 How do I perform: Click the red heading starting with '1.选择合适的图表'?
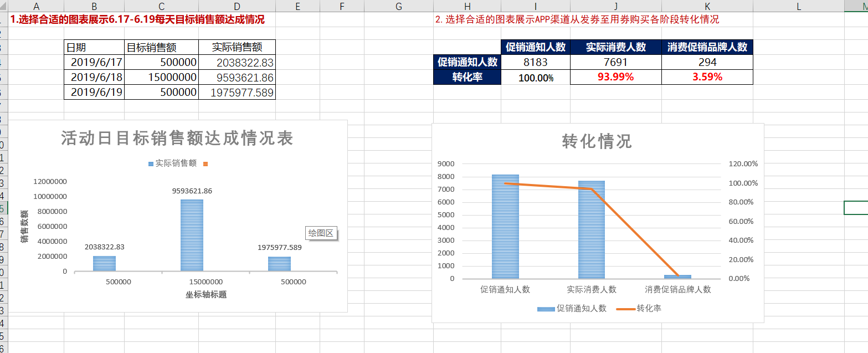[x=137, y=19]
